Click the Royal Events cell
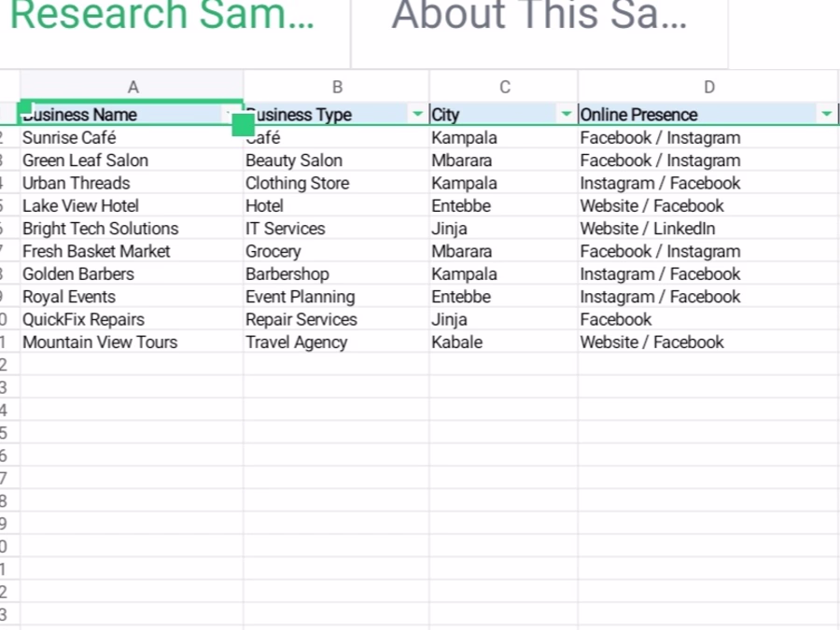Screen dimensions: 840x630 click(x=132, y=297)
